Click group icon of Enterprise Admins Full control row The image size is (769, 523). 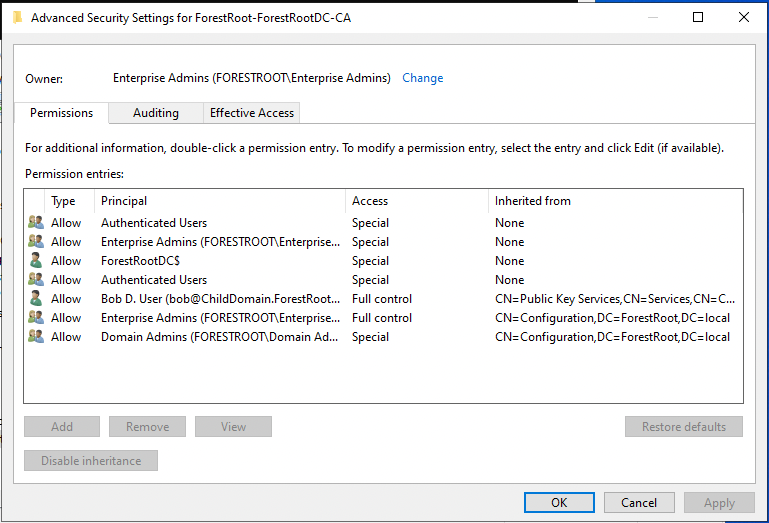click(x=36, y=318)
